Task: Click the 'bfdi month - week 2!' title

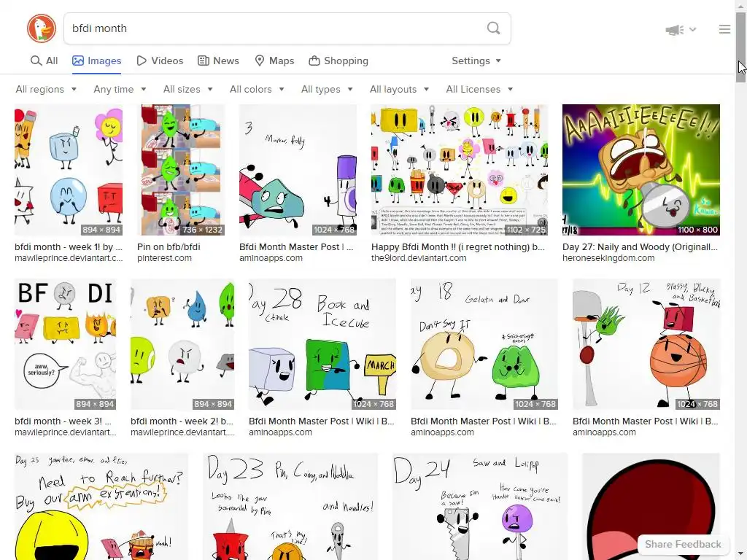Action: (182, 421)
